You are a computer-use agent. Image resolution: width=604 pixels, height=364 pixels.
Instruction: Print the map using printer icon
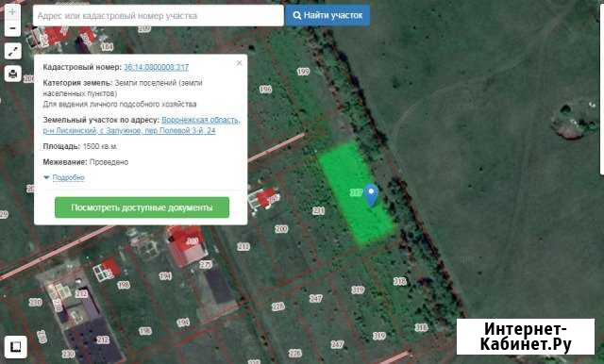12,74
